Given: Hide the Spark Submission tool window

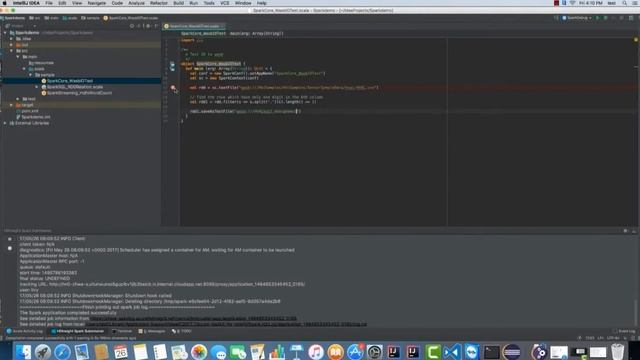Looking at the screenshot, I should click(634, 231).
